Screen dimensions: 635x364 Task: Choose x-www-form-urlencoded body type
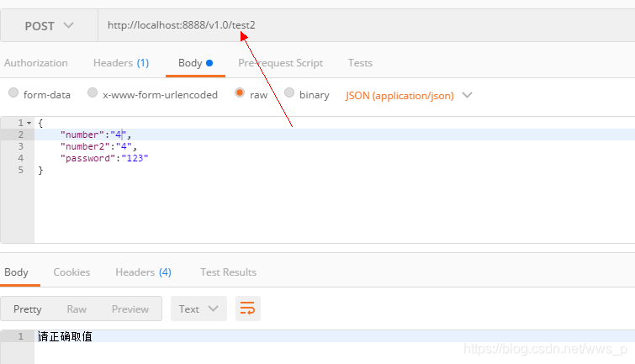pyautogui.click(x=93, y=92)
